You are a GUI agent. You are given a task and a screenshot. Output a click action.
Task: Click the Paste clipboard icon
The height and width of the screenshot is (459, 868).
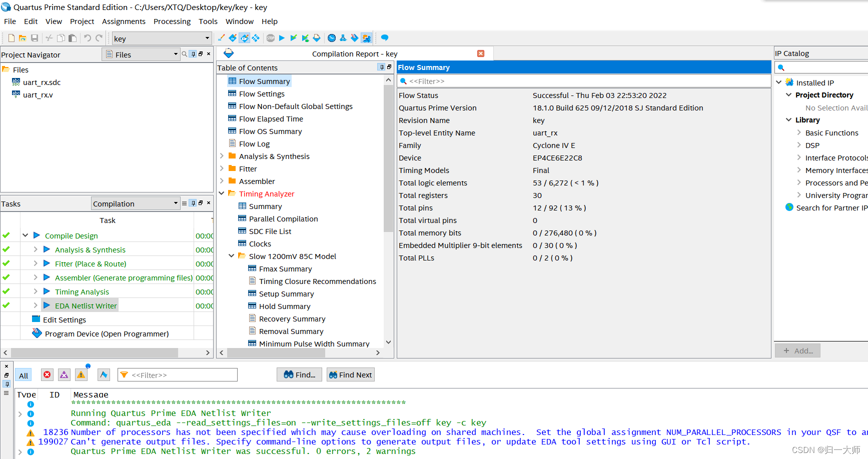73,38
